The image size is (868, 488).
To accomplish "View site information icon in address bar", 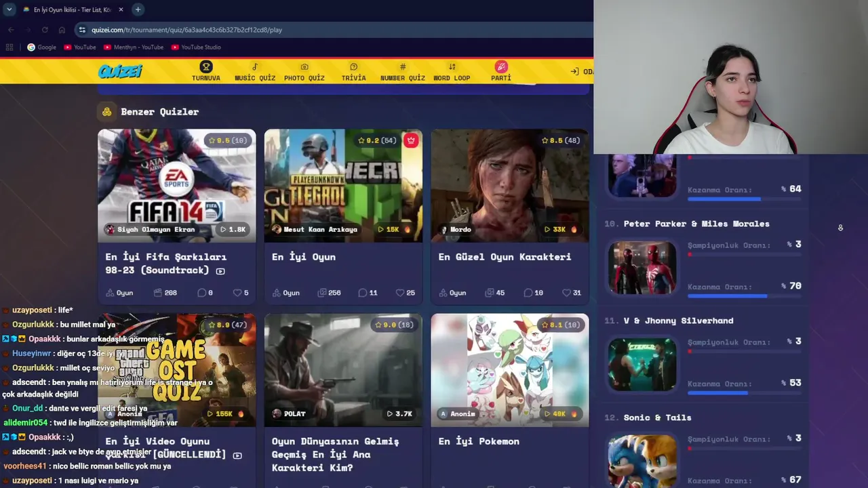I will 82,30.
